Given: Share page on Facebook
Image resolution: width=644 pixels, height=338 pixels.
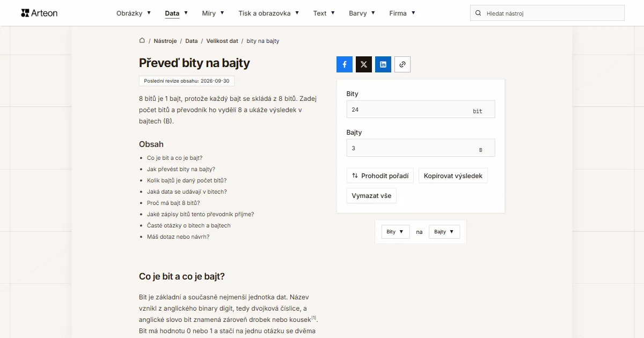Looking at the screenshot, I should (x=345, y=64).
